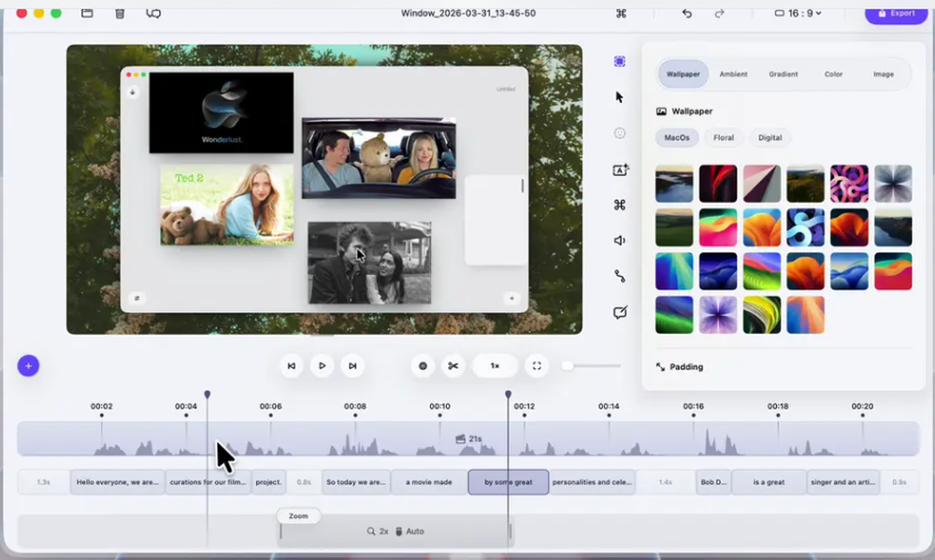Screen dimensions: 935x560
Task: Click the scissors cut tool
Action: [x=453, y=366]
